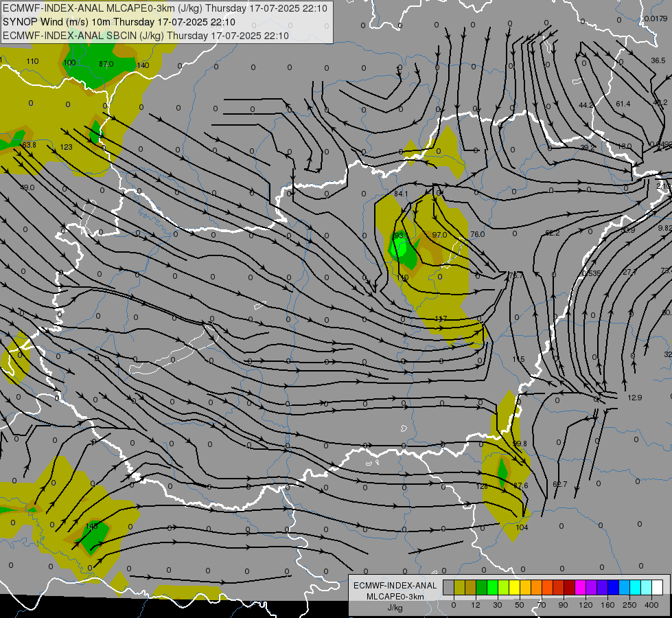Screen dimensions: 672x618
Task: Click the map value 63.8
Action: [29, 145]
